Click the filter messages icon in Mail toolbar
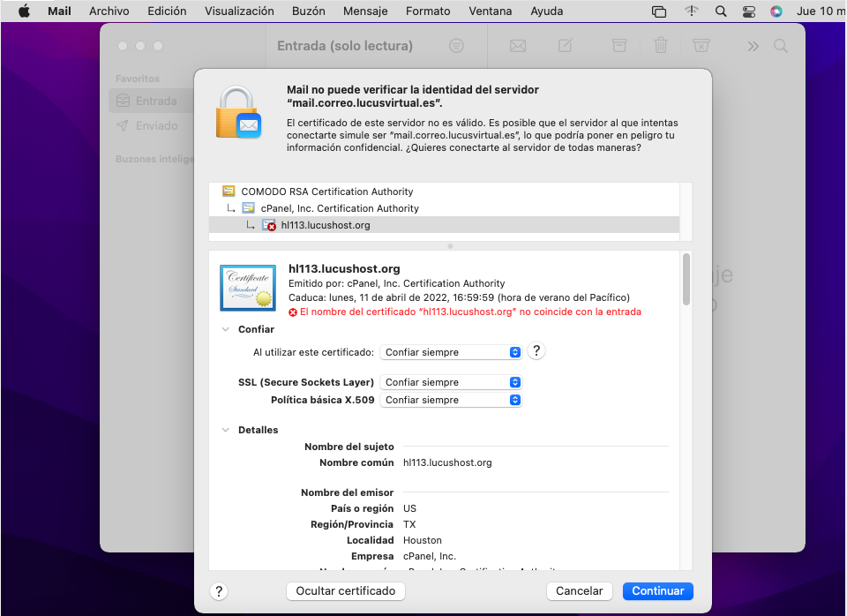Screen dimensions: 847x616 pyautogui.click(x=456, y=46)
